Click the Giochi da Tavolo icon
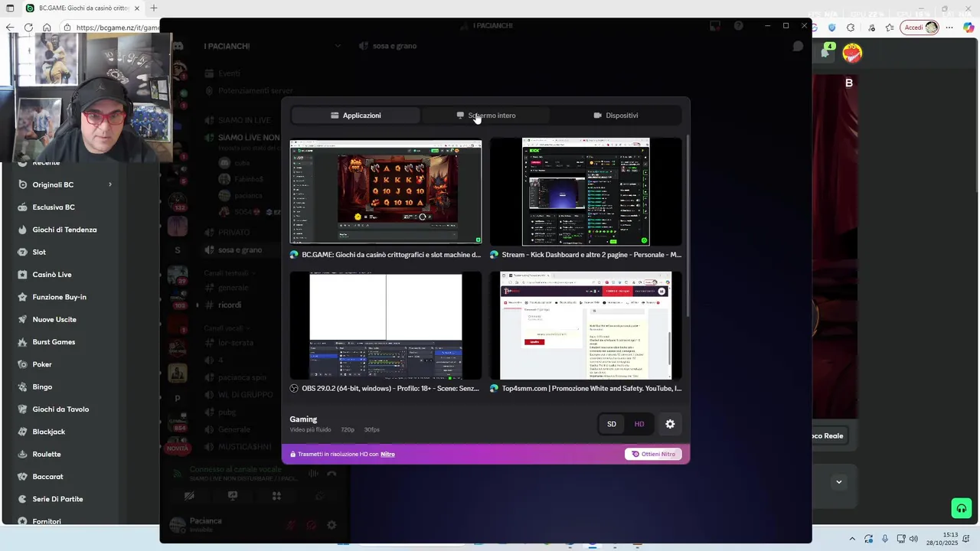 pos(22,409)
